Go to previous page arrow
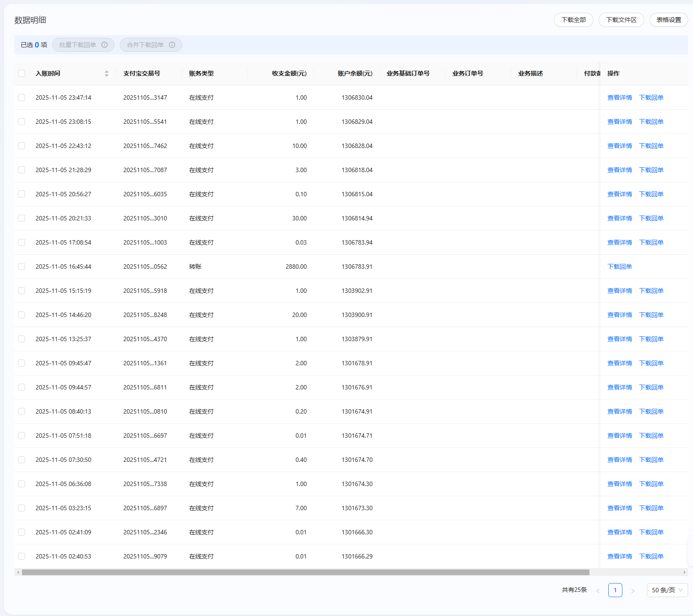Screen dimensions: 693x616 [597, 591]
